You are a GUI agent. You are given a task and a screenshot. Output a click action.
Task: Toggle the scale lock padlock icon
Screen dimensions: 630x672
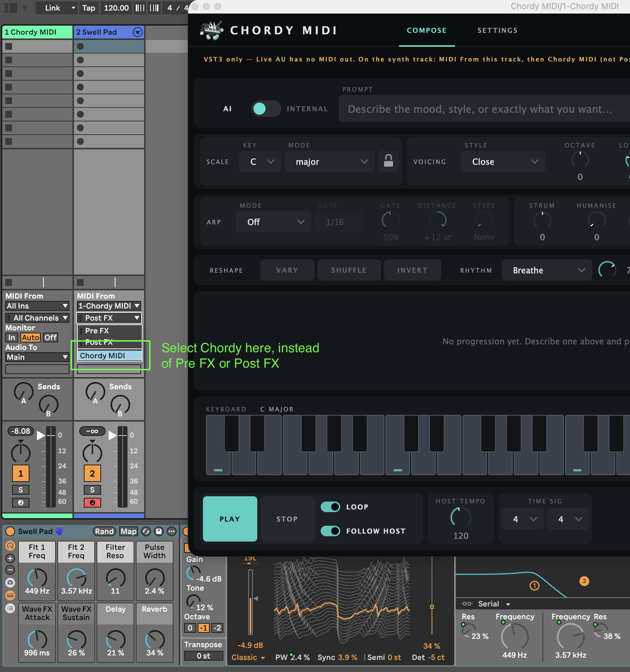(x=389, y=161)
